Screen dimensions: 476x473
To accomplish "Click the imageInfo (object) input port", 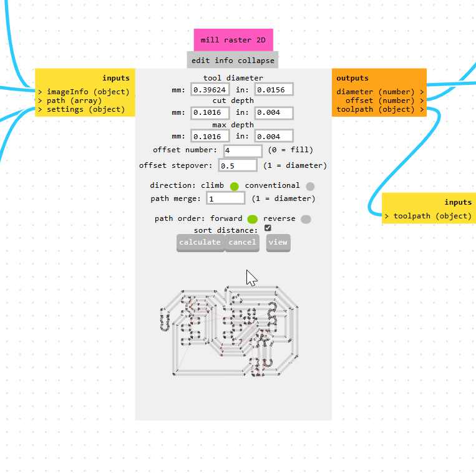I will pos(84,92).
